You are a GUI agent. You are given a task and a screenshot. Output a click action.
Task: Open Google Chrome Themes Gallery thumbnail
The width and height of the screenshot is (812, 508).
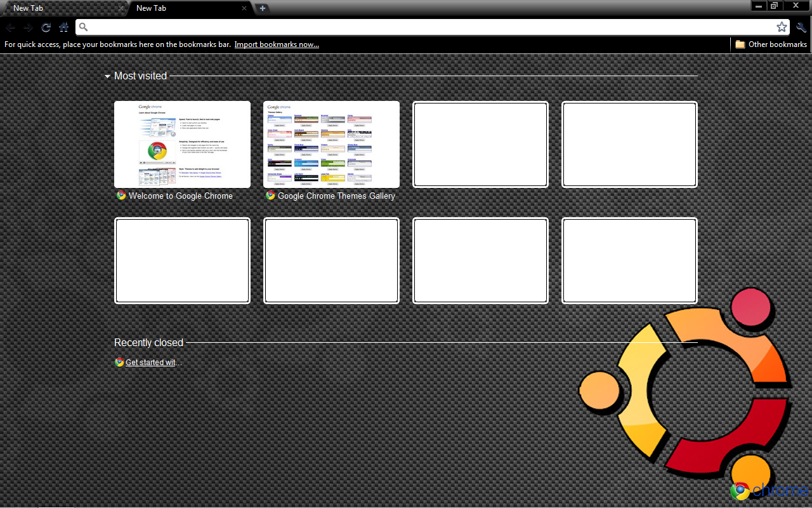331,144
